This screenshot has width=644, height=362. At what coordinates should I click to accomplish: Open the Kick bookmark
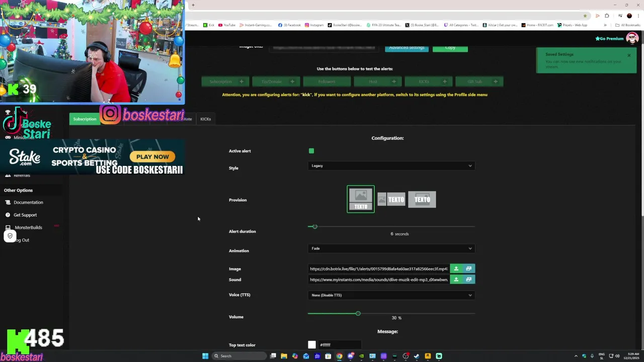tap(209, 25)
